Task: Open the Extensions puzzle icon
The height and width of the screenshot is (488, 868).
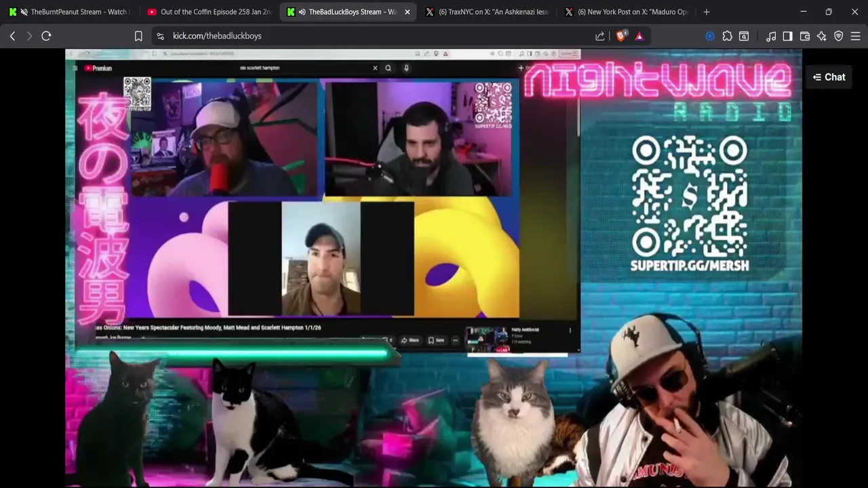Action: coord(727,36)
